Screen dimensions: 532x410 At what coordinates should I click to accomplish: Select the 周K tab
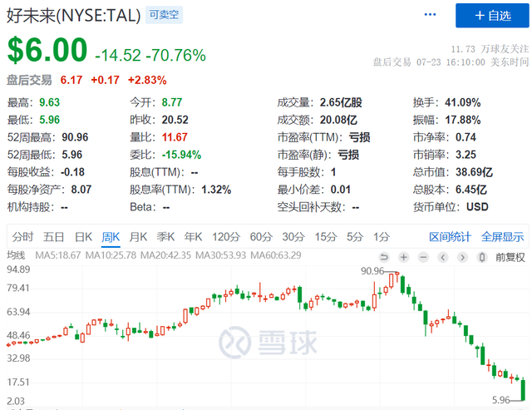pyautogui.click(x=111, y=237)
